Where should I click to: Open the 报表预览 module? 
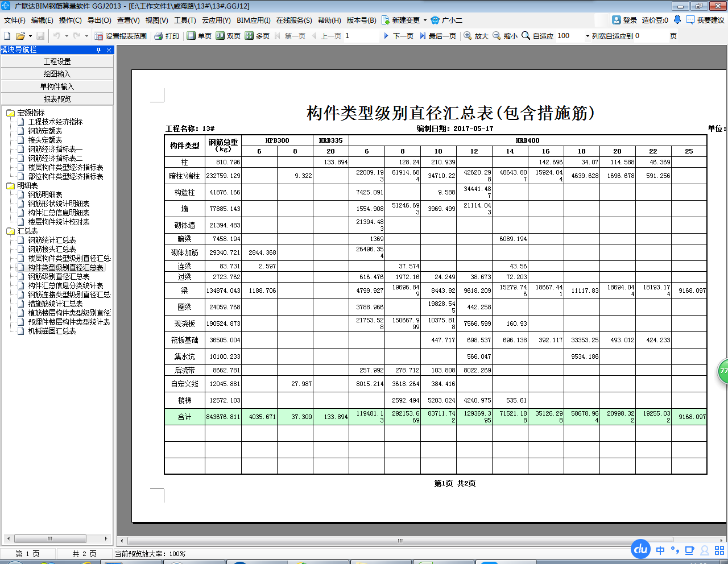(x=57, y=99)
